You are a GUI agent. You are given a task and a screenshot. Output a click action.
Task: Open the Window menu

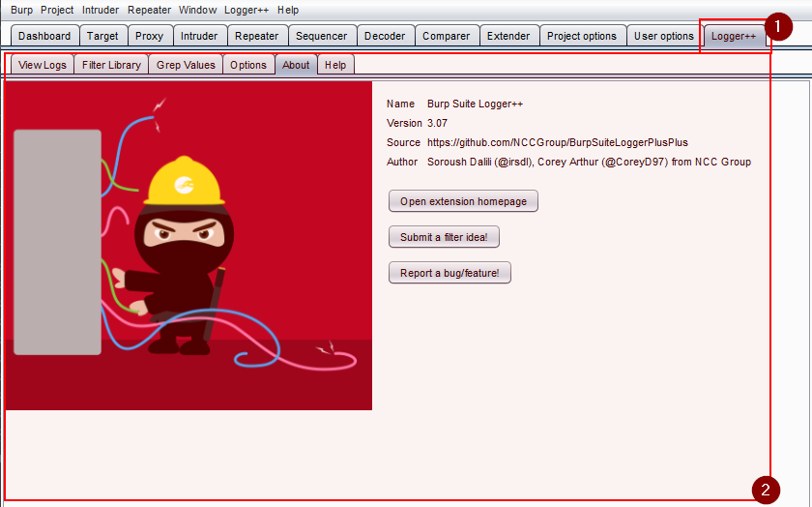coord(197,10)
